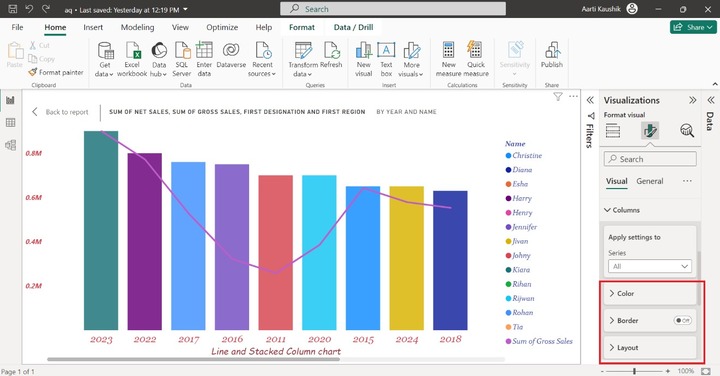
Task: Open the Format ribbon tab
Action: (302, 27)
